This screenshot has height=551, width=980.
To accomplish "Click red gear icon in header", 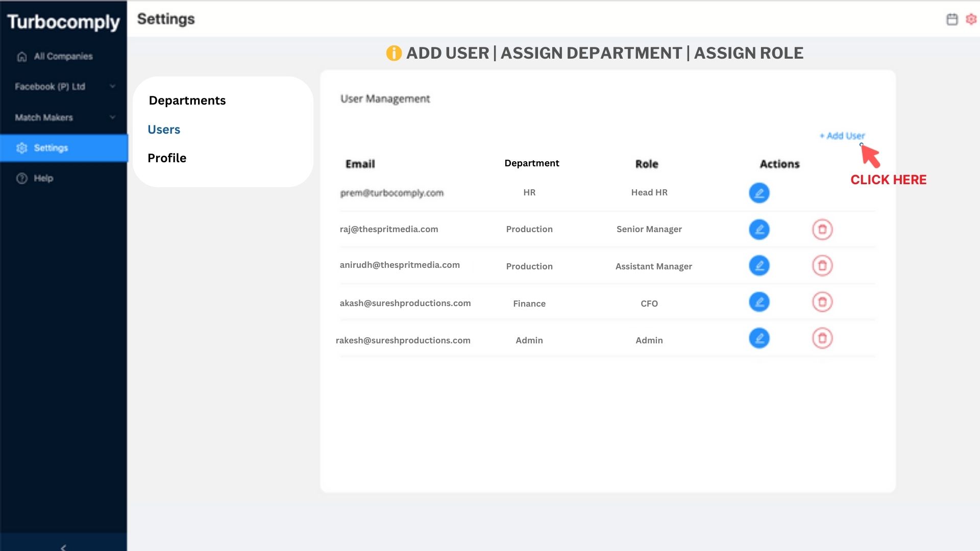I will pyautogui.click(x=971, y=19).
